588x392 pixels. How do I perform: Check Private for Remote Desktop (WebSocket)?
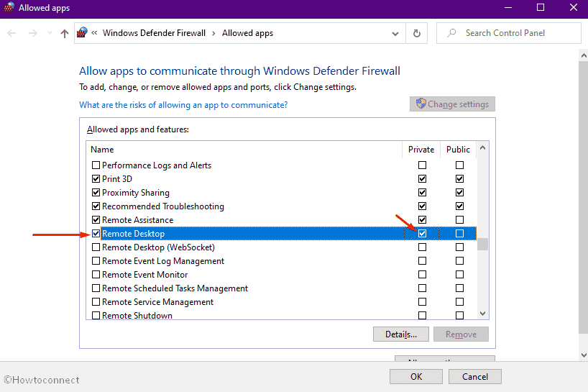coord(422,247)
